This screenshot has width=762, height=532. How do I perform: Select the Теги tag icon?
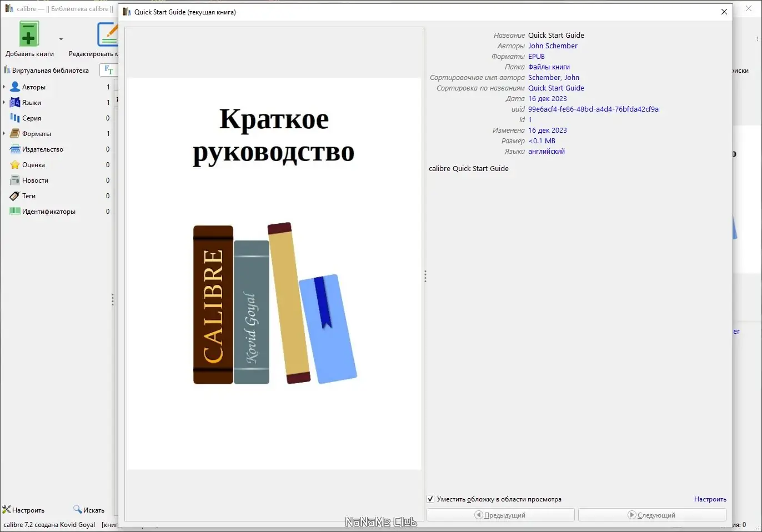[x=15, y=196]
